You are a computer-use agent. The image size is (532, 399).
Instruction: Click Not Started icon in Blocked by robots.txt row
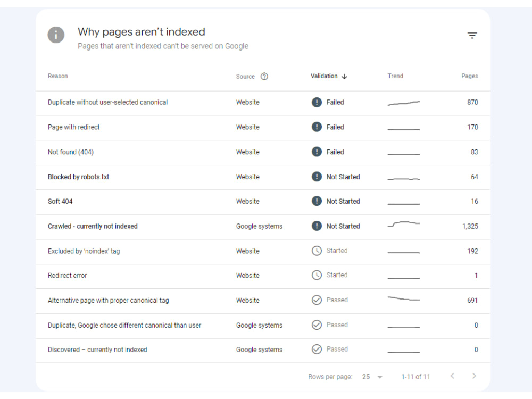tap(317, 177)
